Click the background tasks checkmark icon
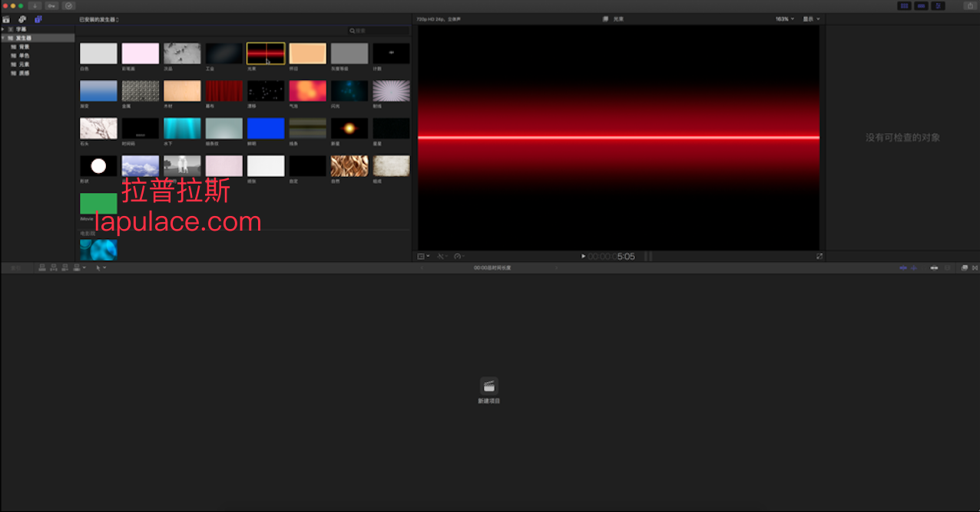 (x=68, y=5)
